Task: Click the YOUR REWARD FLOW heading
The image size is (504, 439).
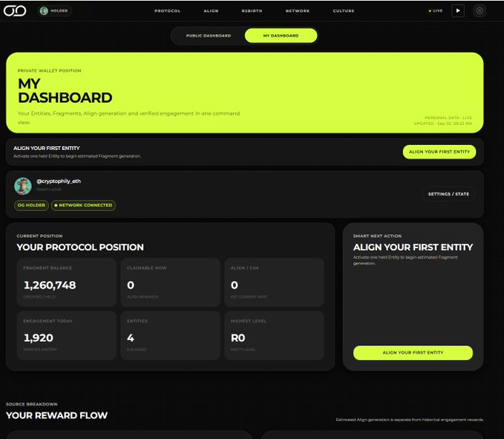Action: 57,415
